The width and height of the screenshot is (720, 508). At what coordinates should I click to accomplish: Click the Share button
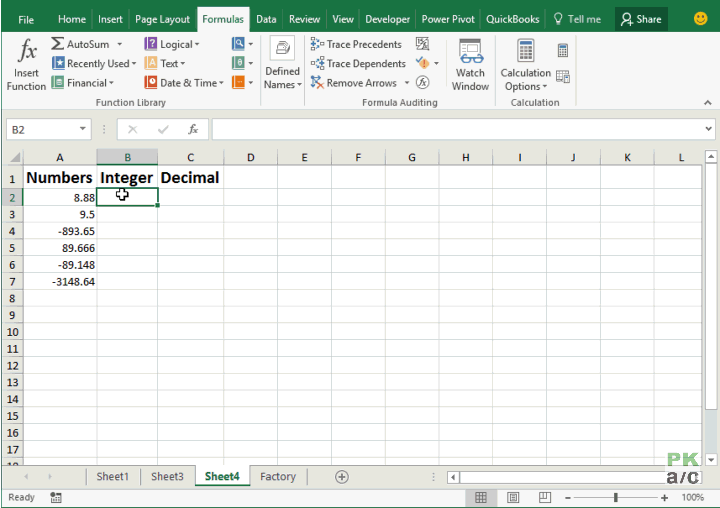(641, 19)
